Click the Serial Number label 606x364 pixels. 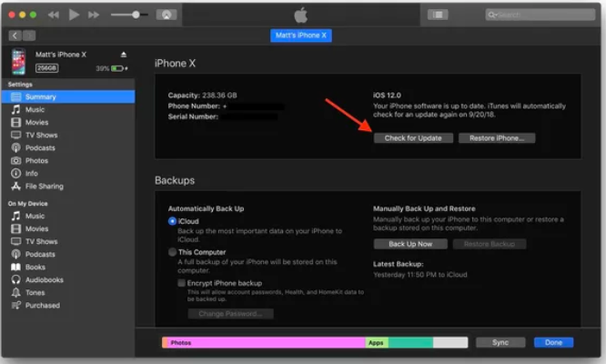[x=193, y=117]
